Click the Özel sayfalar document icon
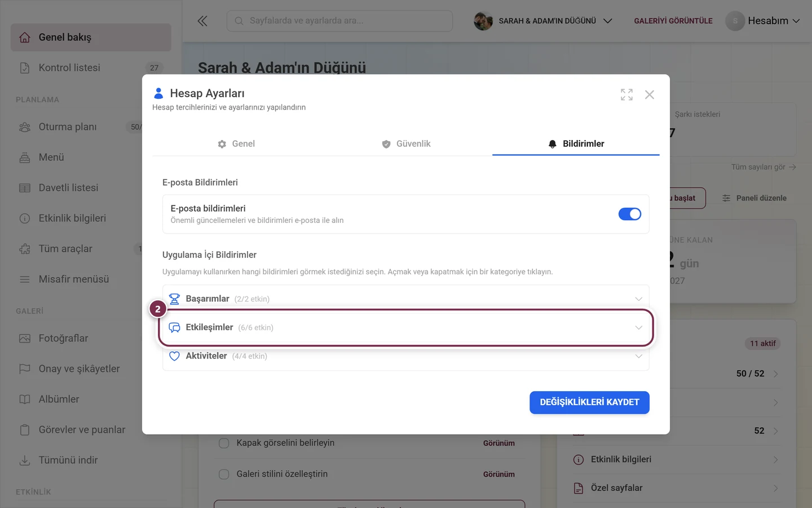 pos(579,488)
